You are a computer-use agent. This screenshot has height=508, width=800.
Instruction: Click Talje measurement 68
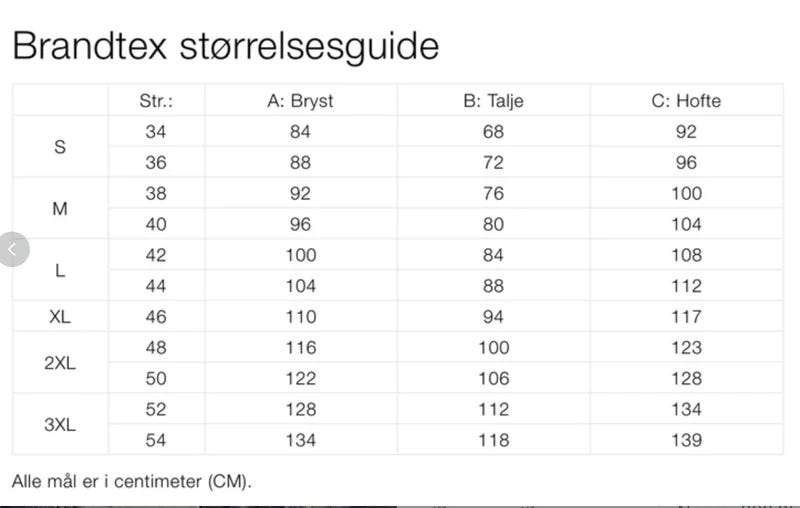(493, 131)
